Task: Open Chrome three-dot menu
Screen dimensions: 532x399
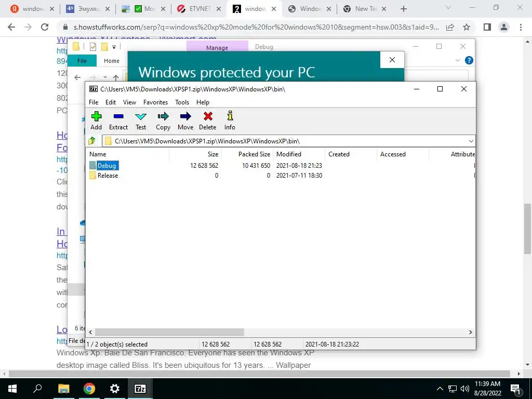Action: coord(521,27)
